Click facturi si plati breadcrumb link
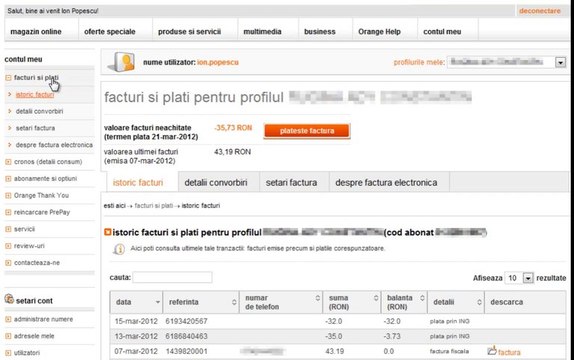The height and width of the screenshot is (360, 574). (154, 206)
